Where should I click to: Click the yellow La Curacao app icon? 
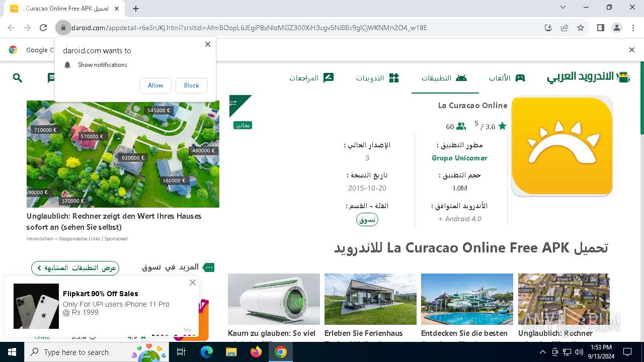(x=562, y=146)
